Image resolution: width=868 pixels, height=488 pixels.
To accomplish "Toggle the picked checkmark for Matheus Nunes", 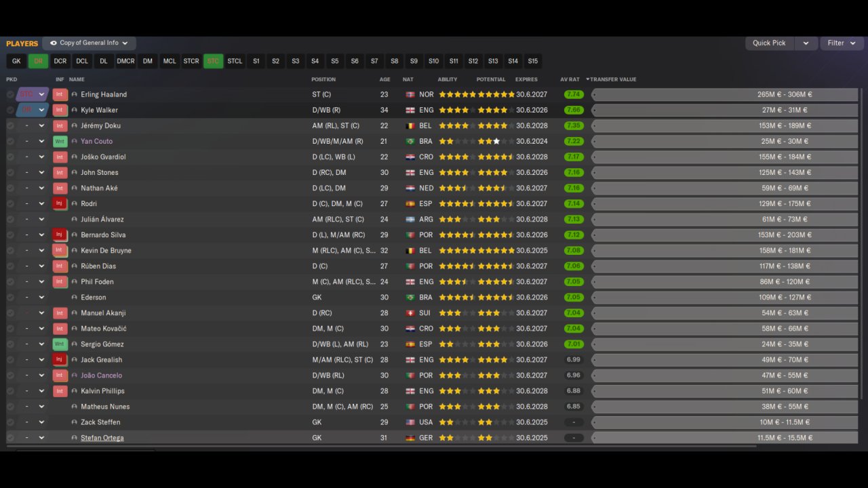I will click(x=10, y=407).
